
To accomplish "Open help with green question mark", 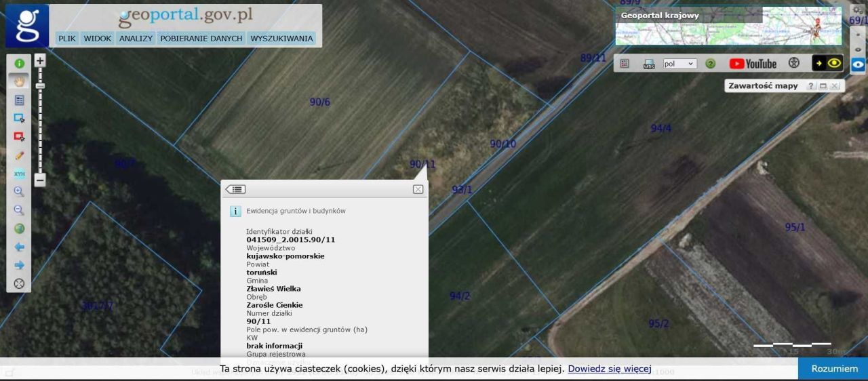I will click(x=710, y=64).
